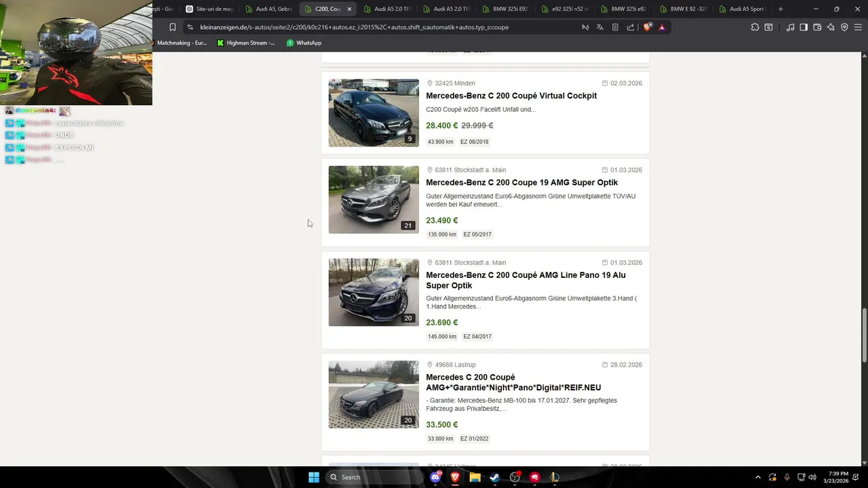The width and height of the screenshot is (868, 488).
Task: Open reader mode icon in address bar
Action: coord(615,27)
